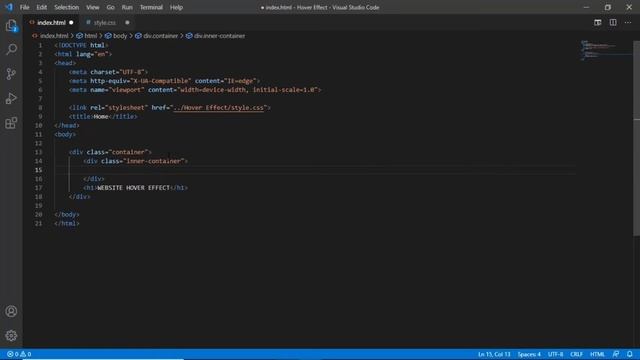Image resolution: width=640 pixels, height=360 pixels.
Task: Open More Actions ellipsis in editor toolbar
Action: (x=628, y=22)
